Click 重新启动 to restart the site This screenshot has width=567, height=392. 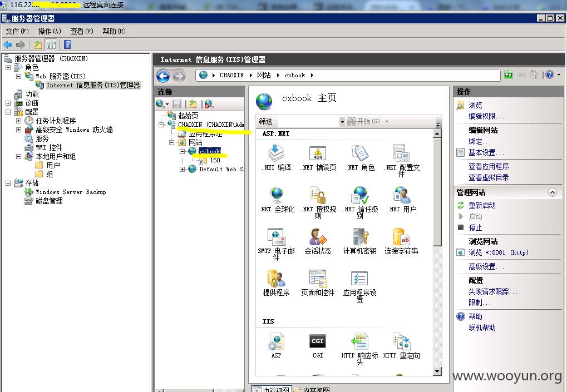pyautogui.click(x=482, y=205)
